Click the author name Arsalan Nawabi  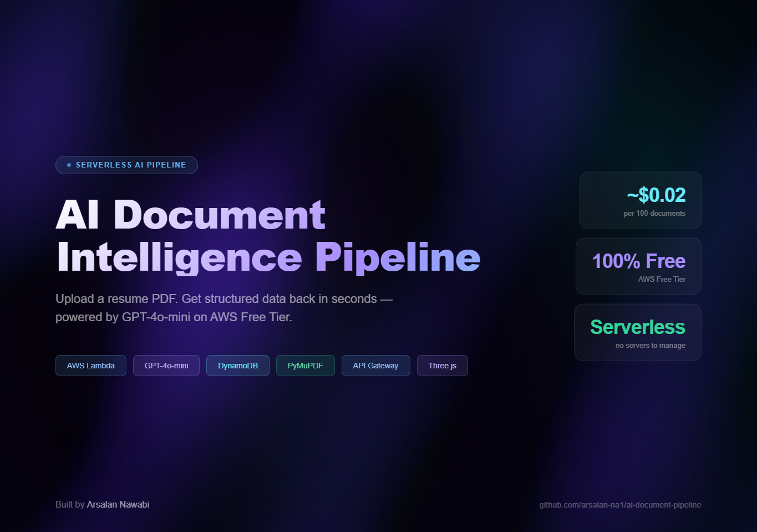pyautogui.click(x=118, y=504)
